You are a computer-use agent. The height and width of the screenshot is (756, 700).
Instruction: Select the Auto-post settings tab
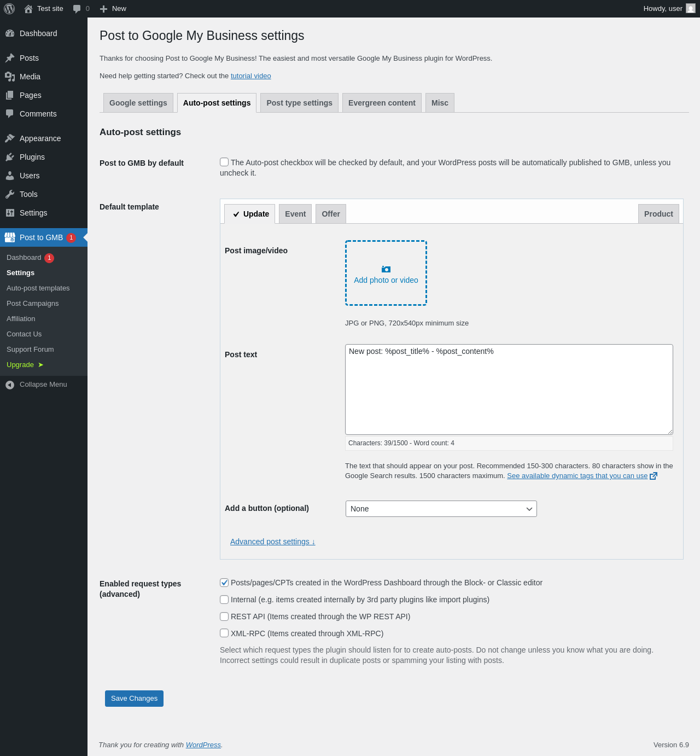(217, 103)
